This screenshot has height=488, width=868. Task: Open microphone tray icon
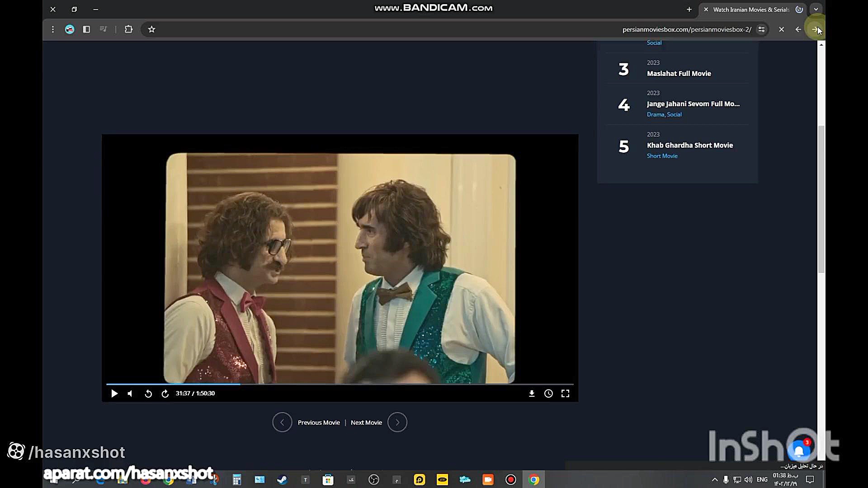(726, 480)
